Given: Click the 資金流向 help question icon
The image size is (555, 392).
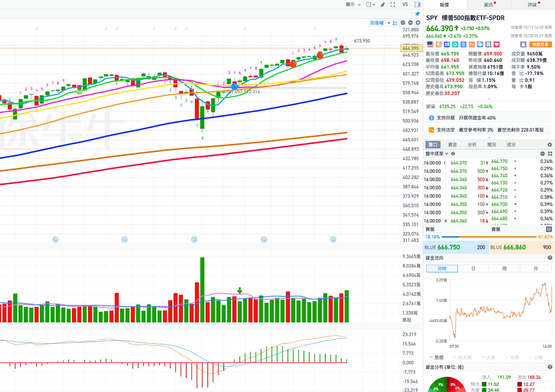Looking at the screenshot, I should click(550, 258).
